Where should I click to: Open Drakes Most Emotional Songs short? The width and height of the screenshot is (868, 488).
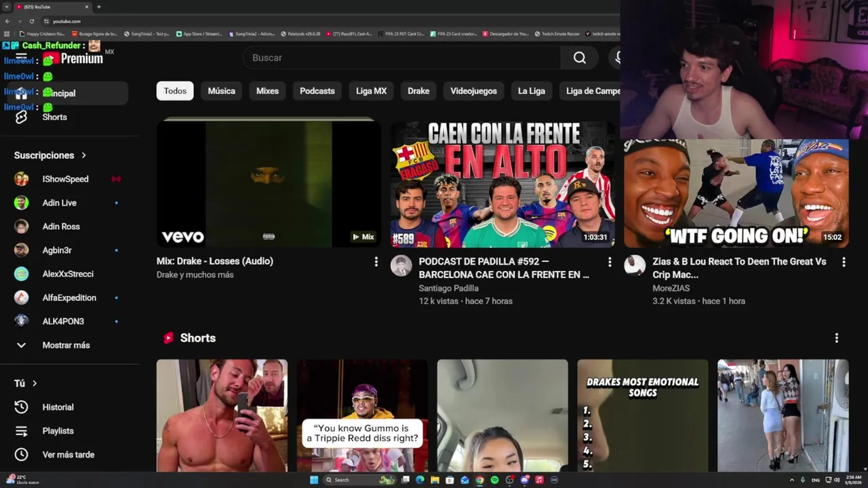pos(643,415)
